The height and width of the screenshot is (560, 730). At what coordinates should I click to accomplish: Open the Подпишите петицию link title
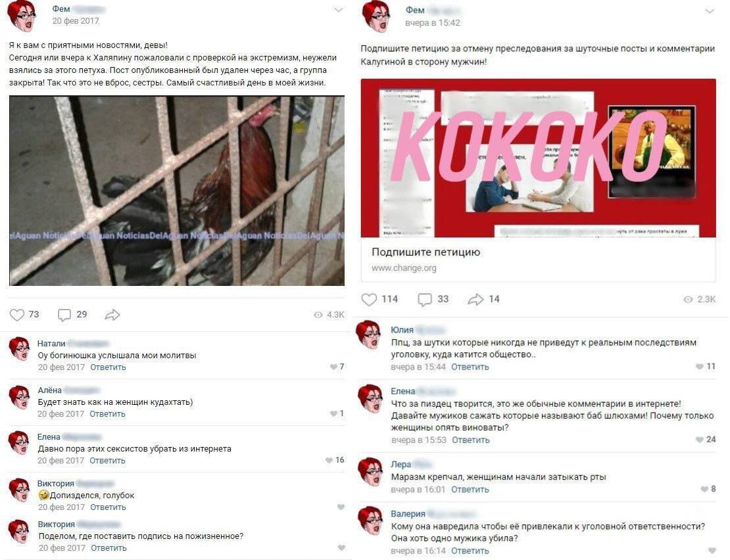click(426, 252)
